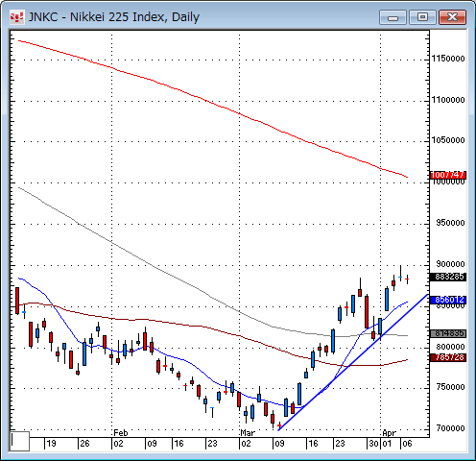Click the chart application icon in title bar
This screenshot has width=476, height=461.
[x=16, y=17]
